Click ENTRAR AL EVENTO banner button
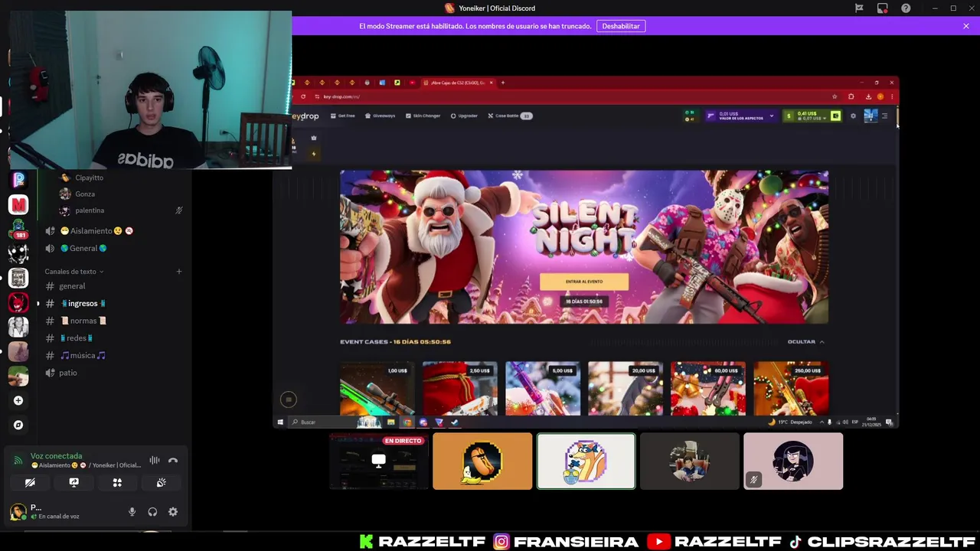This screenshot has width=980, height=551. (x=584, y=282)
